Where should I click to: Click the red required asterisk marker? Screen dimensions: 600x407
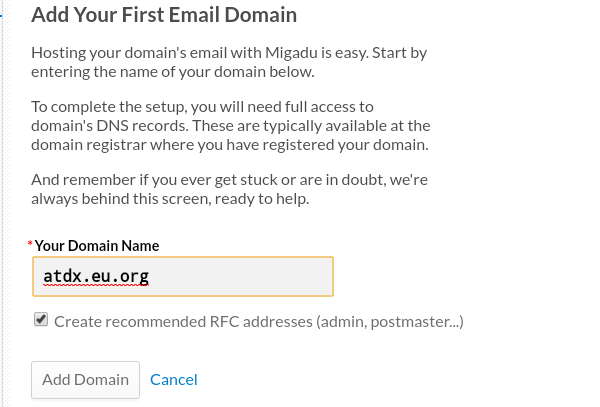[30, 244]
